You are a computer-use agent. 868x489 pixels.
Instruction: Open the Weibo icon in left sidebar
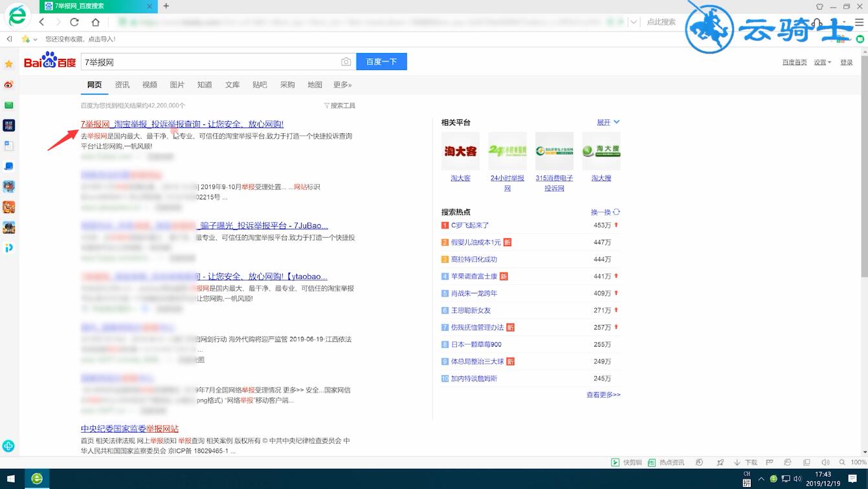[x=9, y=85]
